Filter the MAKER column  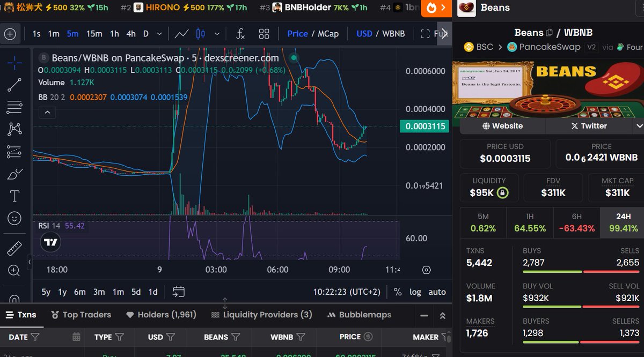coord(444,337)
